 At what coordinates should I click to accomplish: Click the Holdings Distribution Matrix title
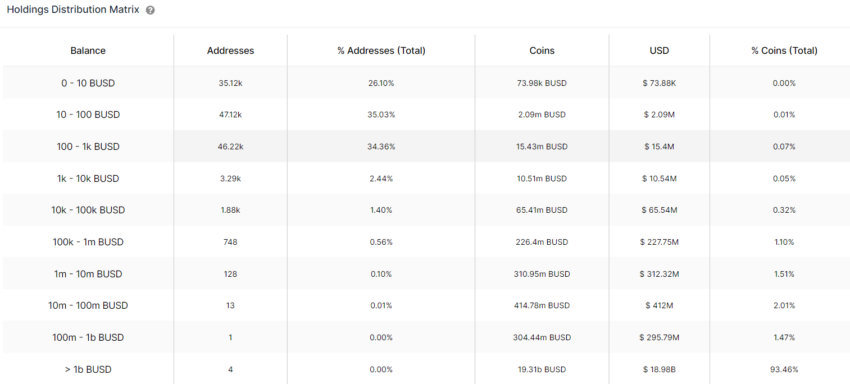pyautogui.click(x=73, y=10)
